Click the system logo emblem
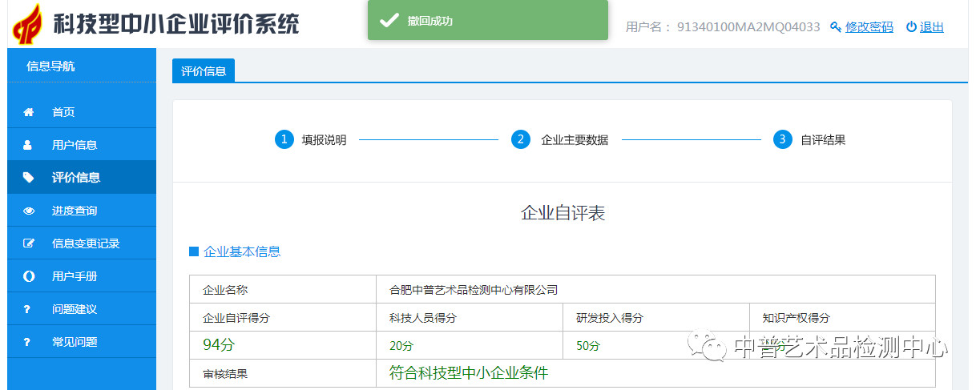The width and height of the screenshot is (980, 390). click(x=28, y=23)
